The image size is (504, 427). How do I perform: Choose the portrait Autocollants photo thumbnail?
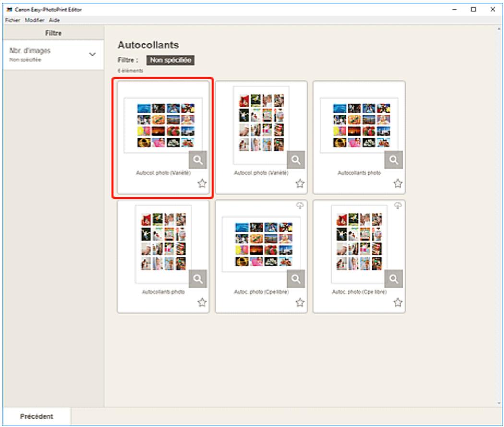click(x=163, y=244)
